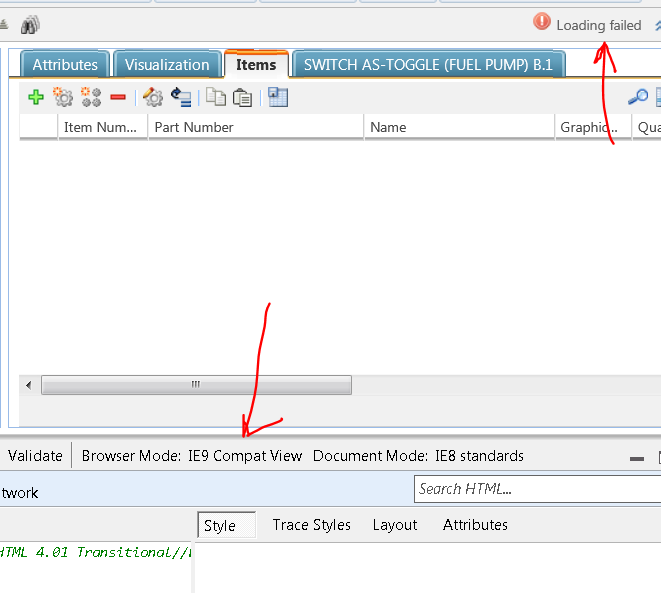Minimize the developer tools panel
Viewport: 661px width, 593px height.
(637, 458)
